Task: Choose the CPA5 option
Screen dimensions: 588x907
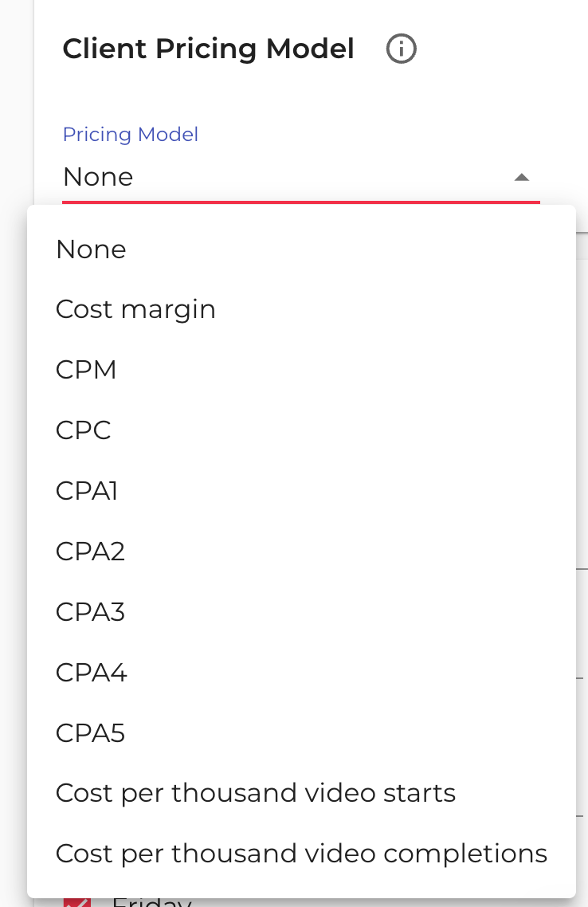Action: (90, 733)
